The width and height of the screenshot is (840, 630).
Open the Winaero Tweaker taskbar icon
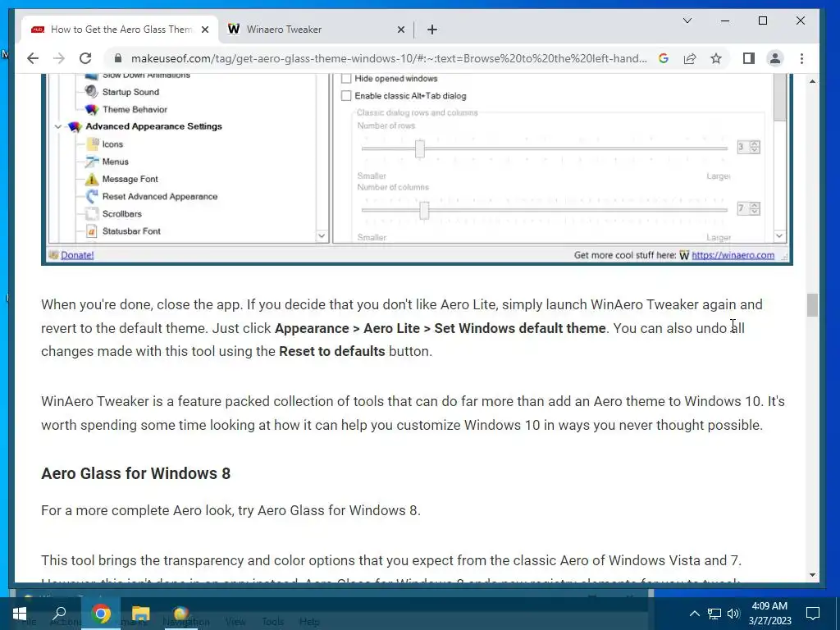click(x=180, y=614)
